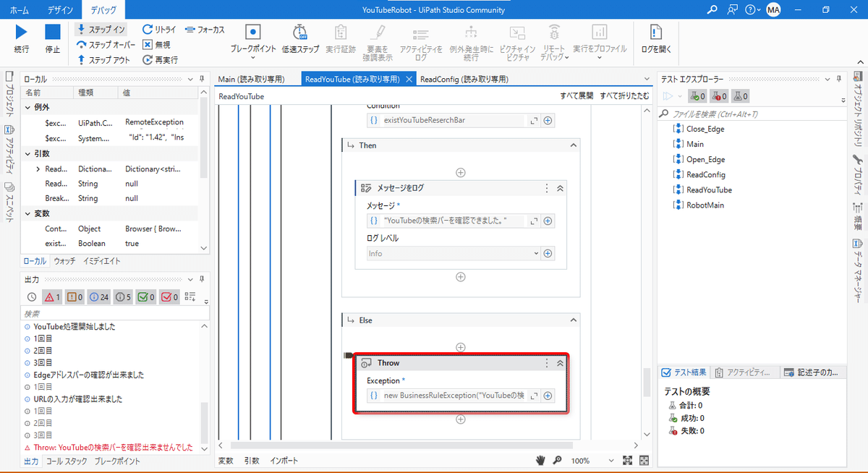Switch to ウォッチ (Watch) tab
868x473 pixels.
64,261
